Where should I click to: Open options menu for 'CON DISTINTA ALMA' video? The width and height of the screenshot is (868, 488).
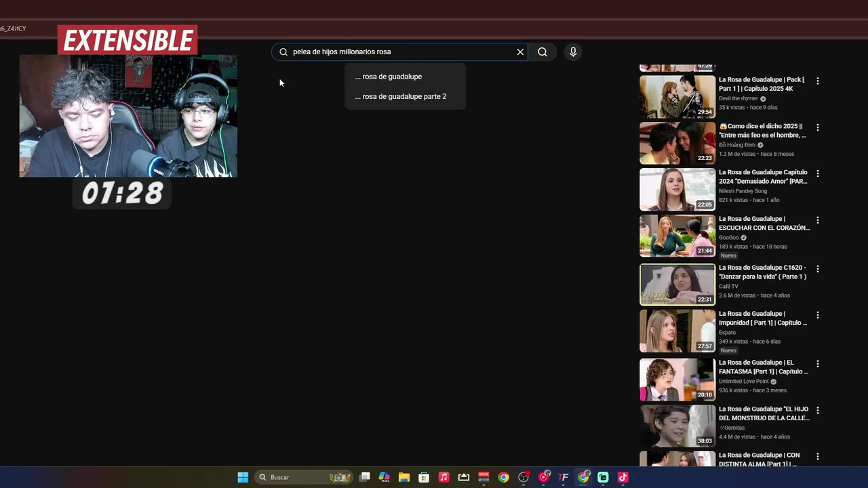817,457
